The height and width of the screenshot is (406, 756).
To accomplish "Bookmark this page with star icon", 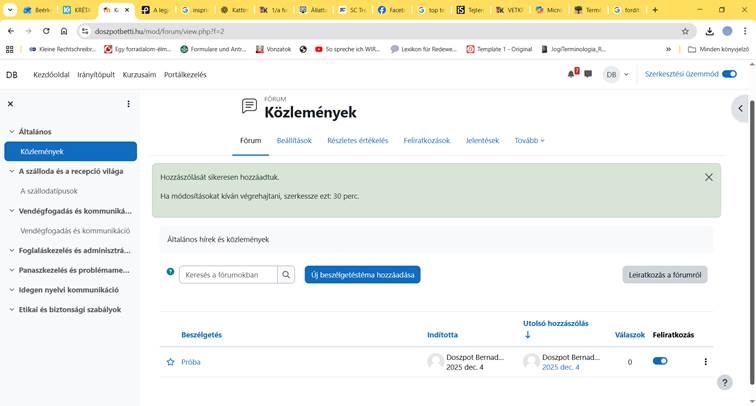I will click(x=685, y=31).
